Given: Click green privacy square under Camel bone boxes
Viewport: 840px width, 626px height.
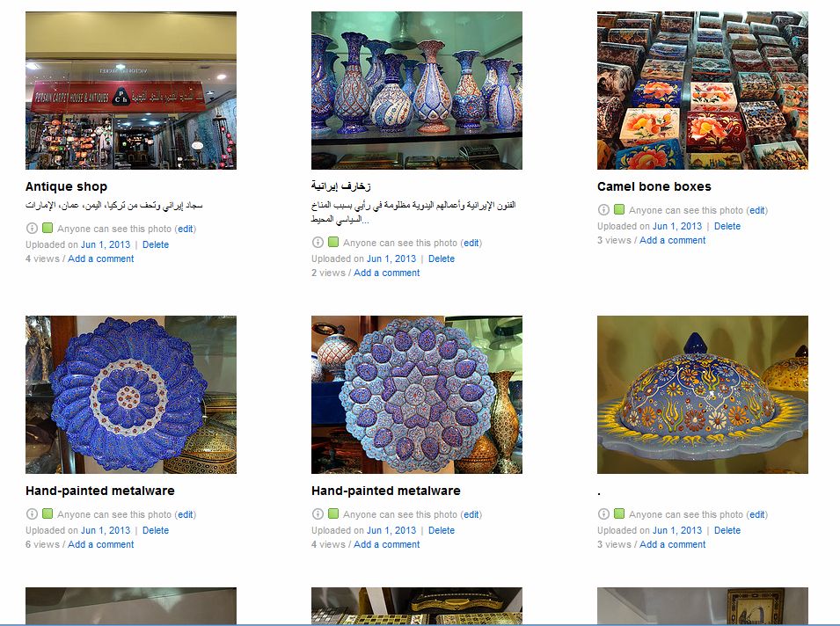Looking at the screenshot, I should click(x=618, y=209).
